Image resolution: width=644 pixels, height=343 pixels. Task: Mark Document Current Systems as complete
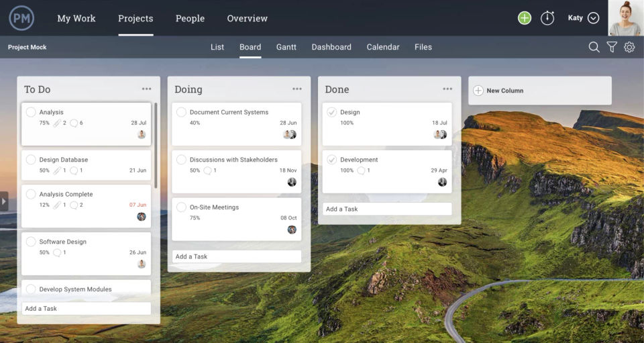click(181, 111)
